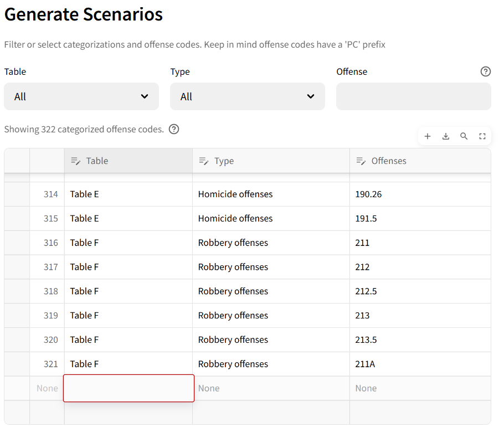Open the Table filter dropdown
Image resolution: width=504 pixels, height=432 pixels.
[x=81, y=96]
